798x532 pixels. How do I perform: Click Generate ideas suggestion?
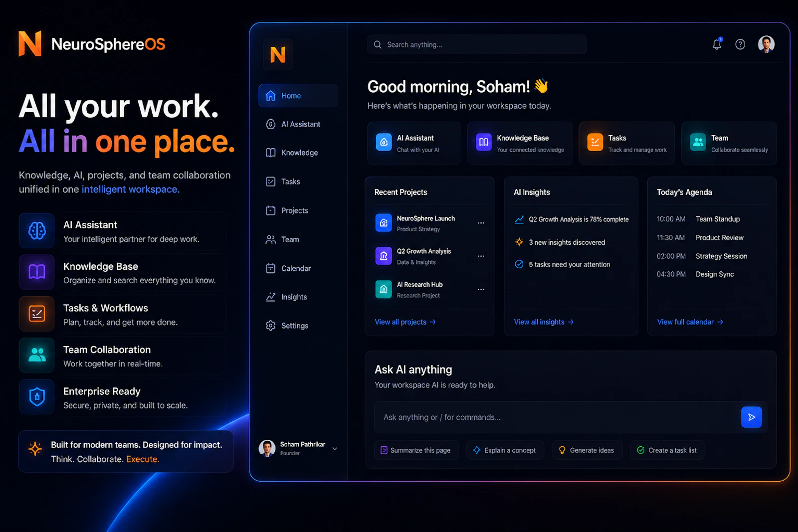click(x=587, y=450)
